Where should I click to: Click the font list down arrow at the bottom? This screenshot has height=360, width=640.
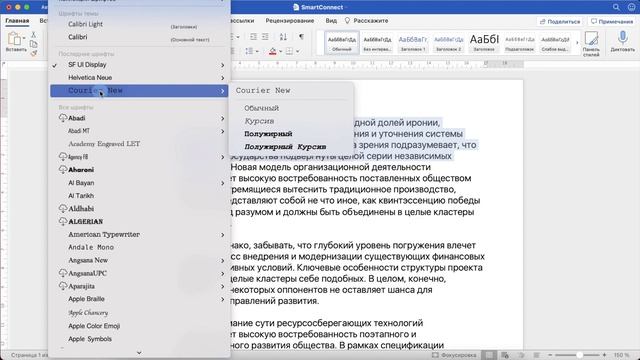[x=139, y=352]
